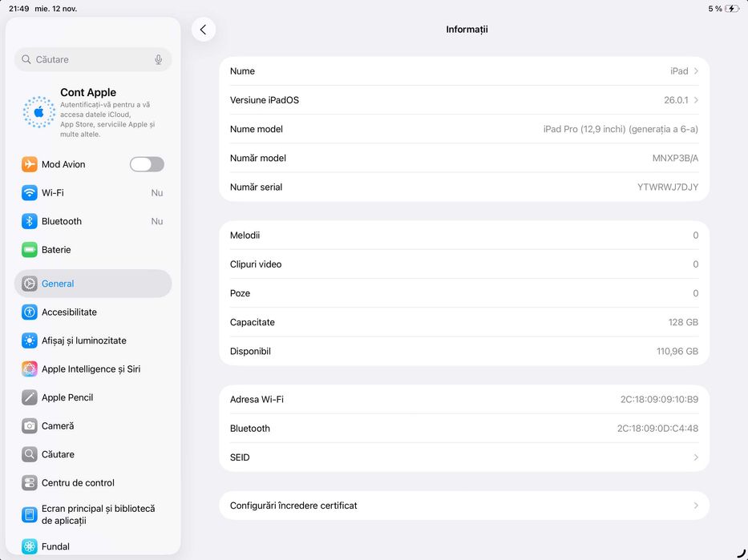Tap the battery charging status icon
The width and height of the screenshot is (748, 560).
click(732, 9)
